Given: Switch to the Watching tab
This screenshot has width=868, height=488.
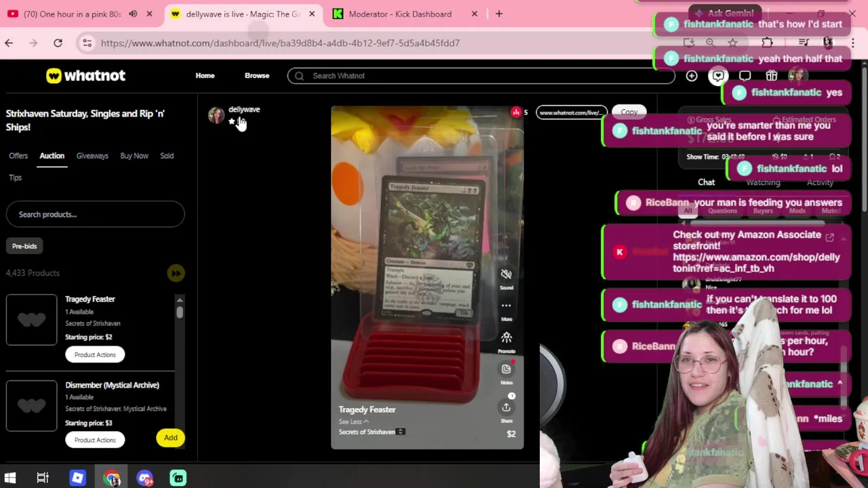Looking at the screenshot, I should coord(763,182).
